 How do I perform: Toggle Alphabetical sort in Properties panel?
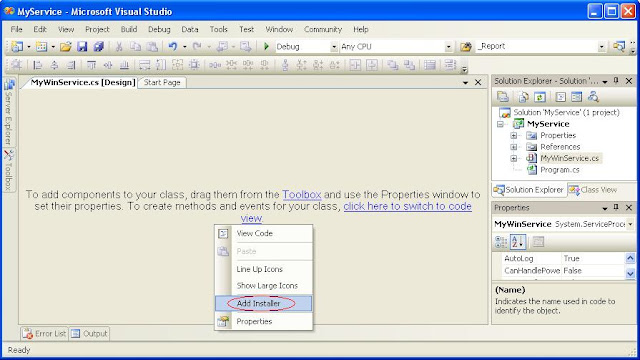tap(518, 242)
